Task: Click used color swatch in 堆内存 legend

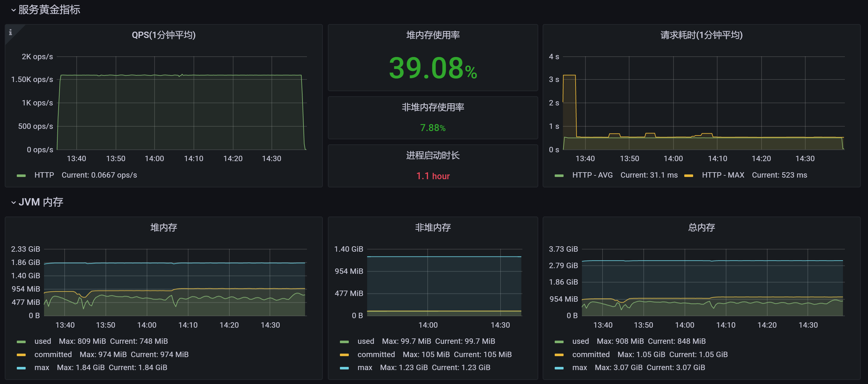Action: 21,342
